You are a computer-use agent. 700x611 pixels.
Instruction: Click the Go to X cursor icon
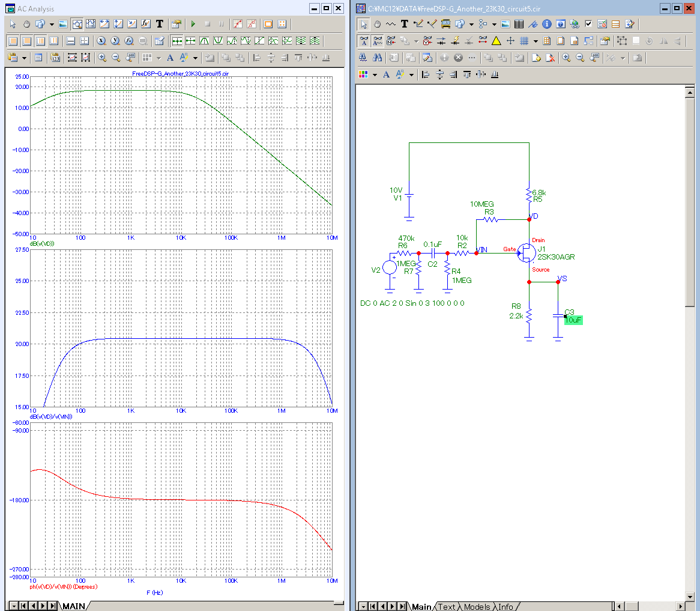101,41
